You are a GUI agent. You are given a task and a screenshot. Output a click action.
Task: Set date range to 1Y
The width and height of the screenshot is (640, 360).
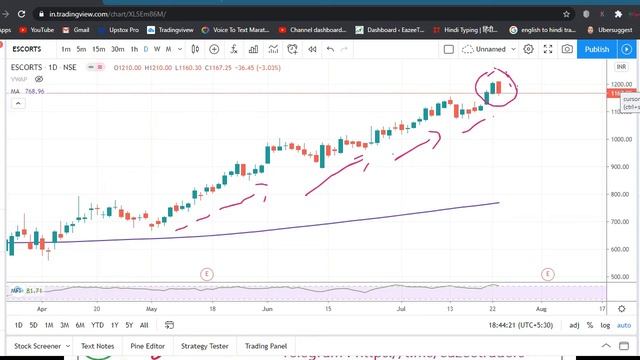tap(115, 325)
